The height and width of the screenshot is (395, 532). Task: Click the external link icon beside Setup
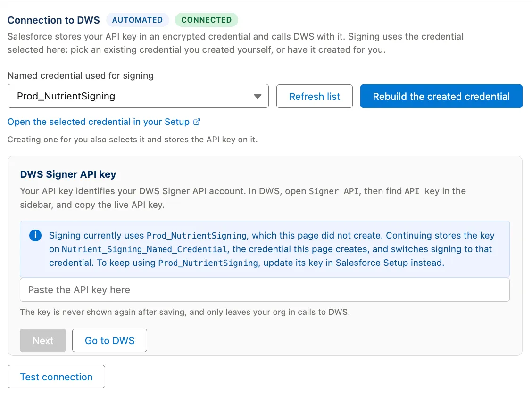(x=197, y=122)
